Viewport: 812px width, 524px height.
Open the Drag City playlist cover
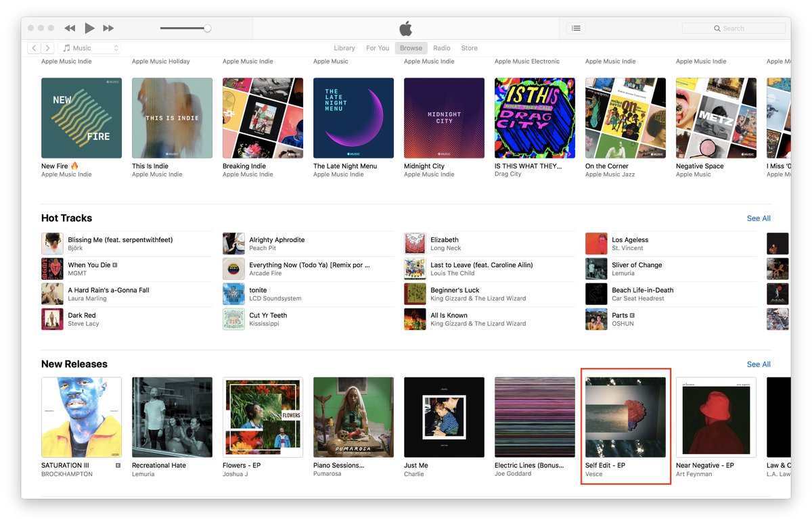tap(535, 118)
